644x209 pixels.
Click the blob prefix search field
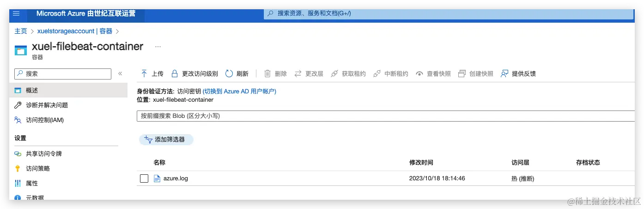point(386,116)
